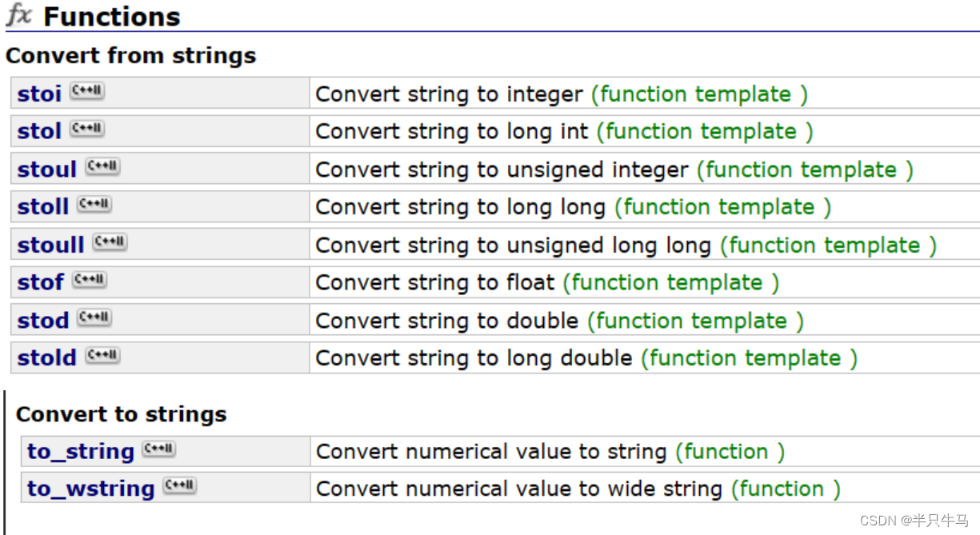The width and height of the screenshot is (980, 535).
Task: Follow the to_wstring function link
Action: tap(91, 489)
